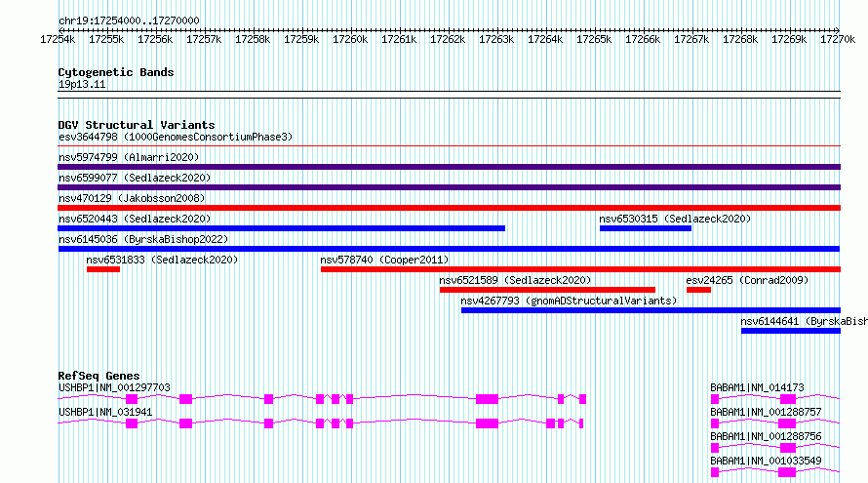Screen dimensions: 868x483
Task: Click the purple bar under nsv5974799 (Almarri2020)
Action: tap(449, 167)
